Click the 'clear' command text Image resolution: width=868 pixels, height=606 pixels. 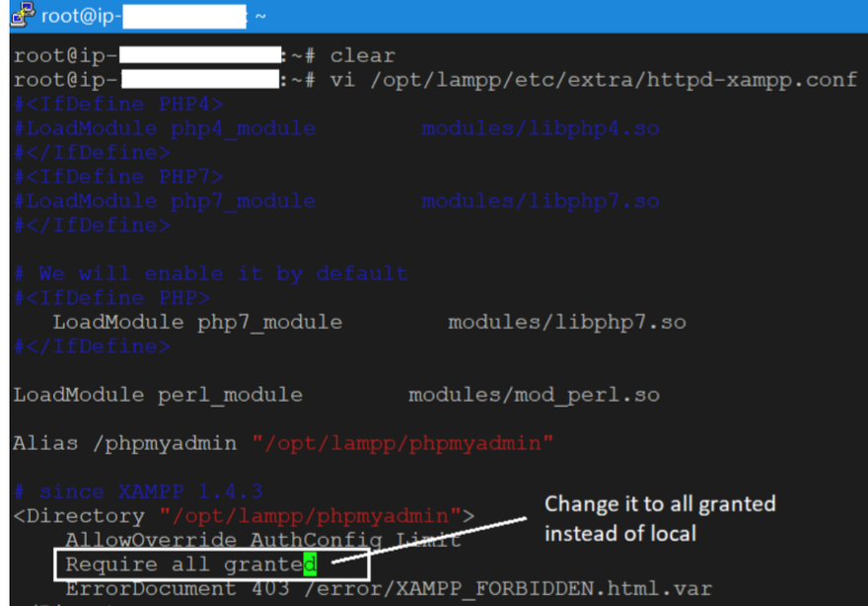[x=363, y=56]
